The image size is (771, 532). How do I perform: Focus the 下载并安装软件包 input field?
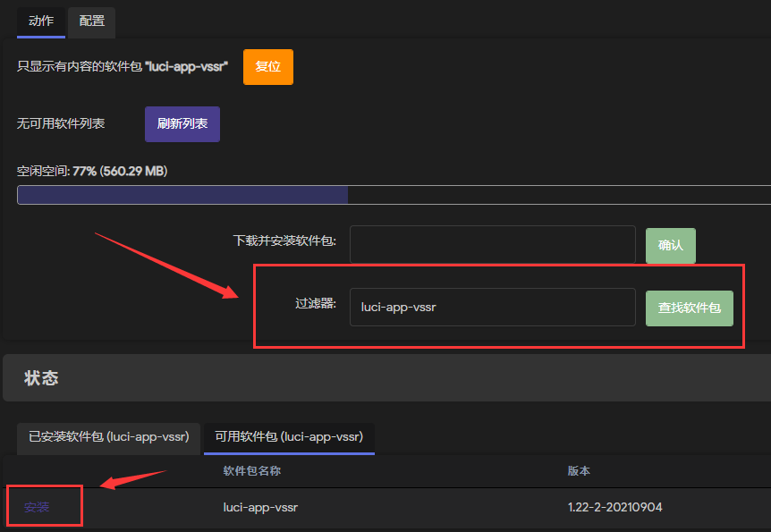pos(493,244)
